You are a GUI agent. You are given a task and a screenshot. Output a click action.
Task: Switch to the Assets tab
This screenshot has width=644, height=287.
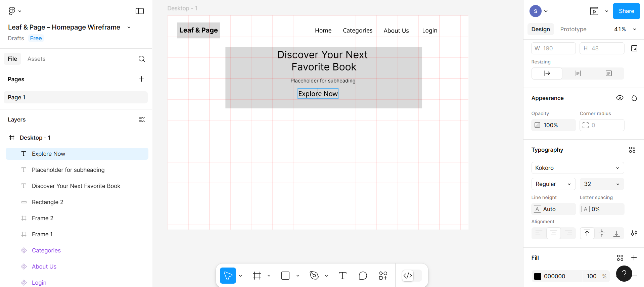(x=36, y=59)
